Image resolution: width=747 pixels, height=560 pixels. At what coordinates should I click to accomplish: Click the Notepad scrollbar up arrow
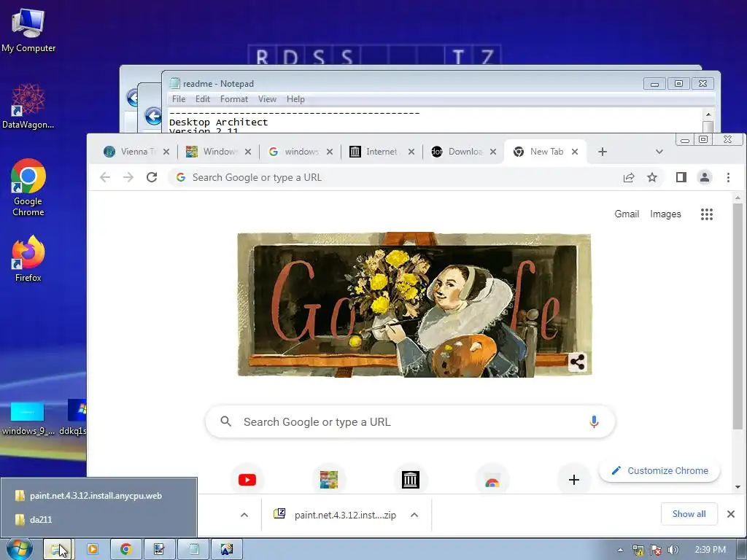pos(708,114)
